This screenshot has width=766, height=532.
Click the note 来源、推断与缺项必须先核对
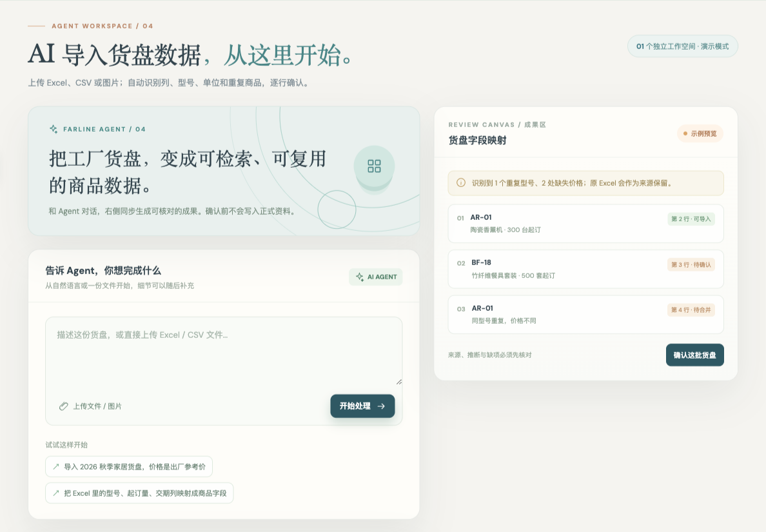point(489,355)
